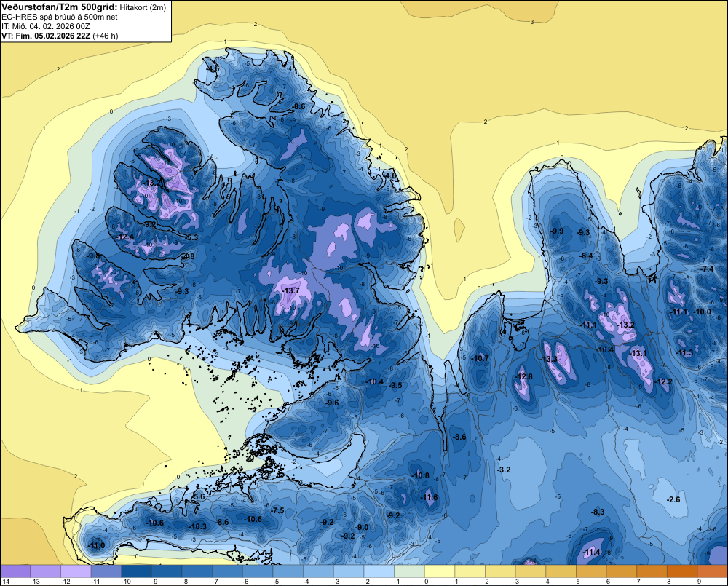
Task: Click the -9.6 temperature label
Action: 333,403
